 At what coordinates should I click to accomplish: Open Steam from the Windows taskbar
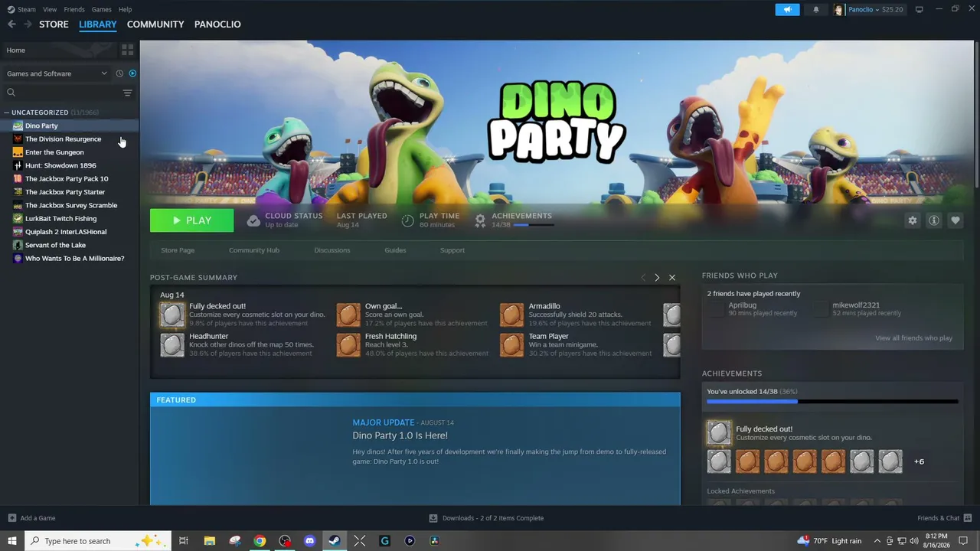point(335,541)
